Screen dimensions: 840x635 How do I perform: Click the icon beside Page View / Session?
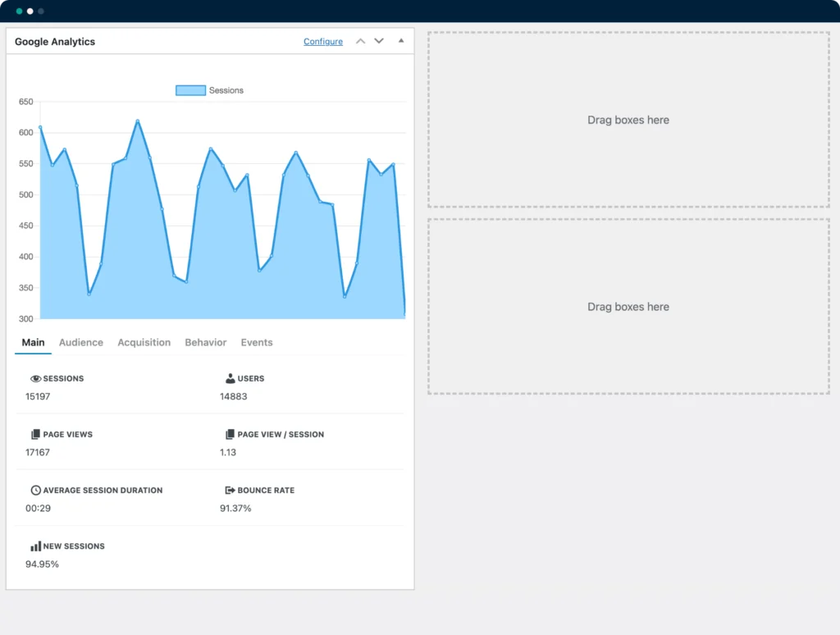point(231,435)
